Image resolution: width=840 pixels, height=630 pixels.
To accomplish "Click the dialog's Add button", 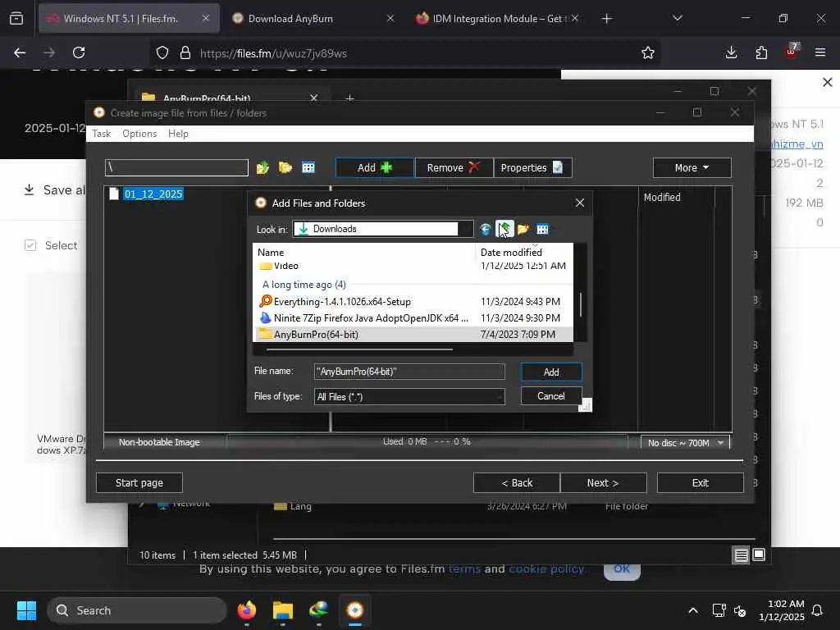I will pyautogui.click(x=551, y=372).
